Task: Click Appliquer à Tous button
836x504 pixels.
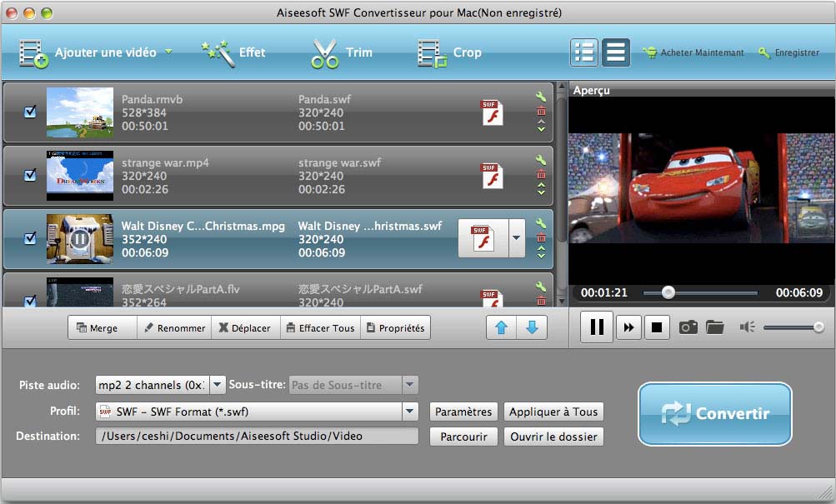Action: pos(553,412)
